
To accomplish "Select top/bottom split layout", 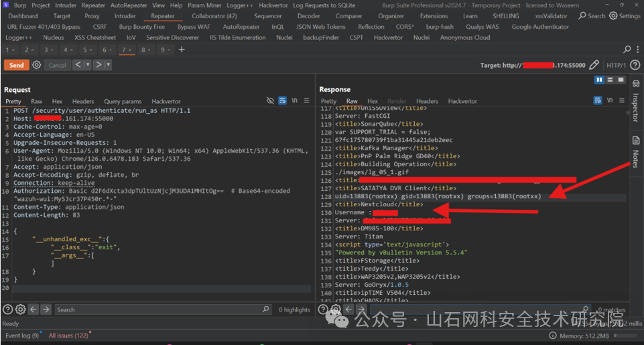I will [610, 80].
